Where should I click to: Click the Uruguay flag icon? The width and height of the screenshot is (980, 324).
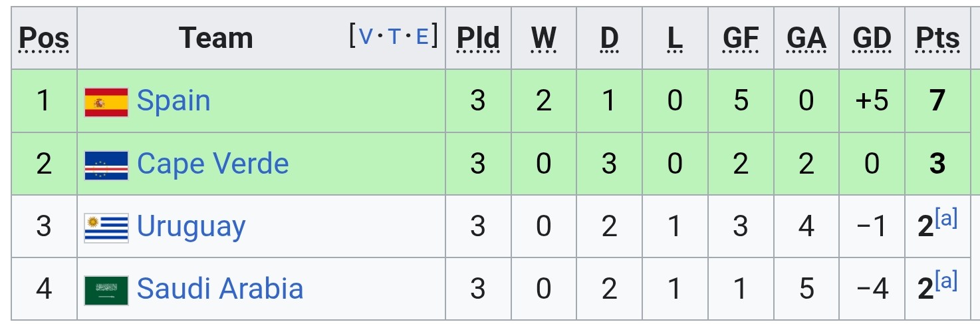[106, 228]
